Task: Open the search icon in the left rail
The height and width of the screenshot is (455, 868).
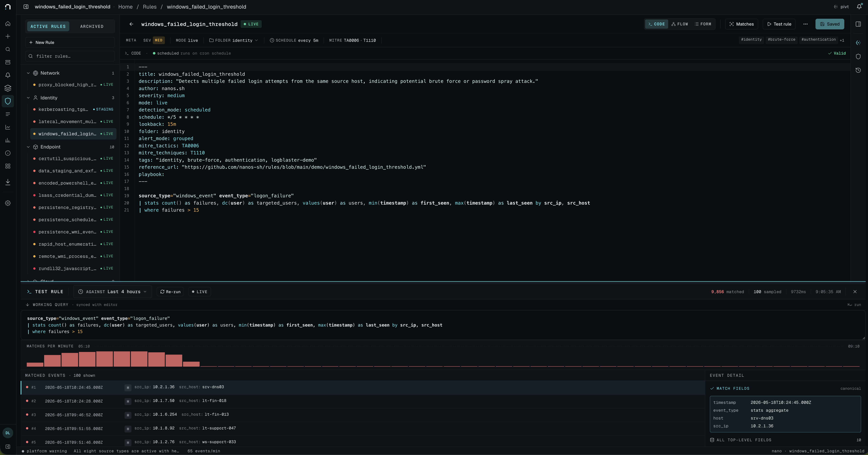Action: 8,49
